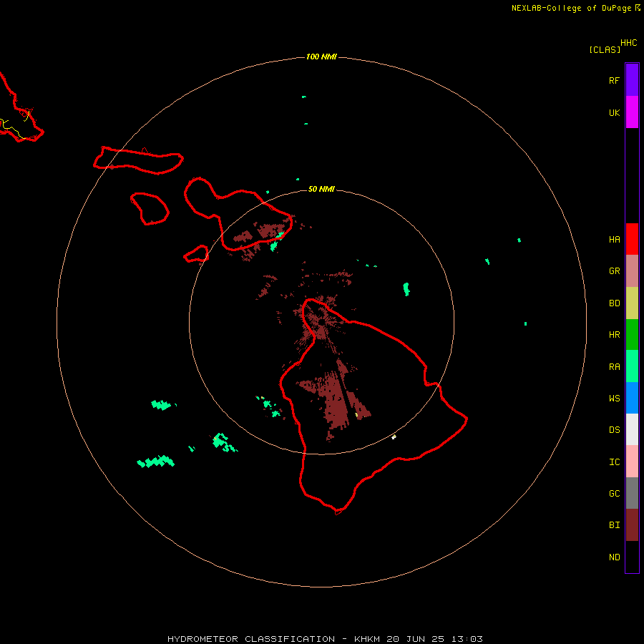Click the 100 NMI range ring label
The image size is (644, 644).
click(x=321, y=57)
